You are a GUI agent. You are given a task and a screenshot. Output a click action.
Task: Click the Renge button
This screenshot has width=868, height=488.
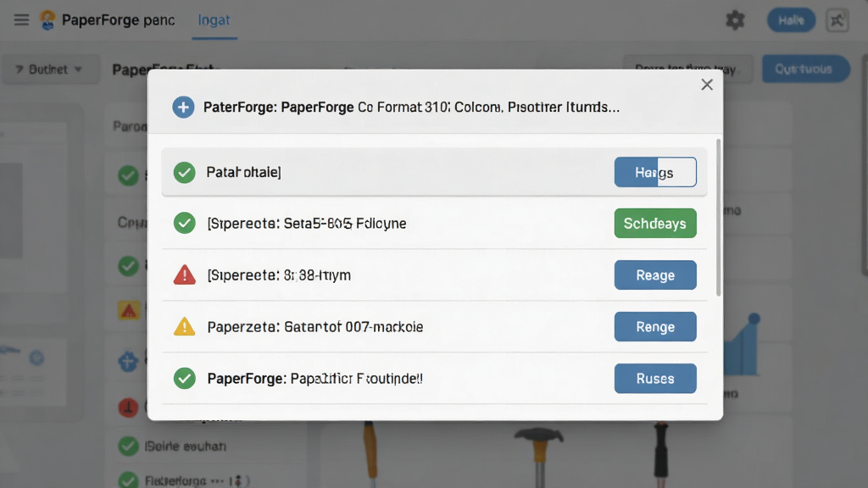(x=655, y=326)
